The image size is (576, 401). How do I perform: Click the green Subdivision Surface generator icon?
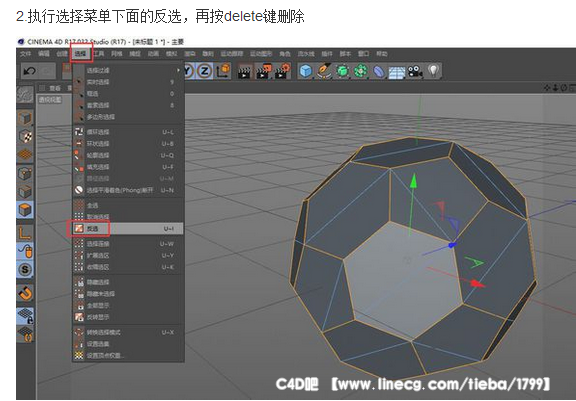tap(342, 71)
